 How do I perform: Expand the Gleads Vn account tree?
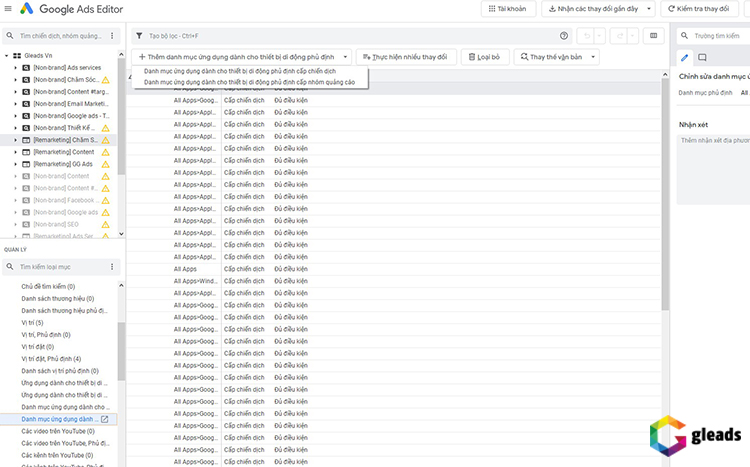[x=6, y=55]
